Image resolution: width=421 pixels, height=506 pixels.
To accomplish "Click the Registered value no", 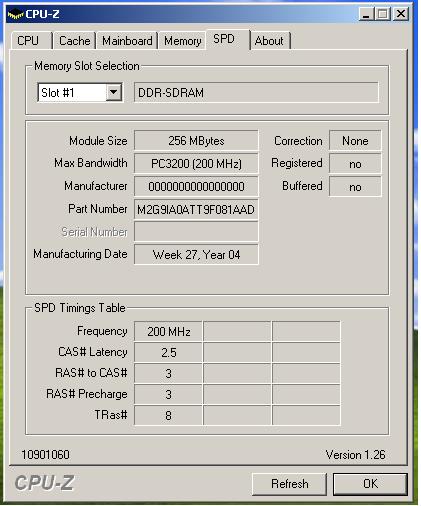I will 355,163.
